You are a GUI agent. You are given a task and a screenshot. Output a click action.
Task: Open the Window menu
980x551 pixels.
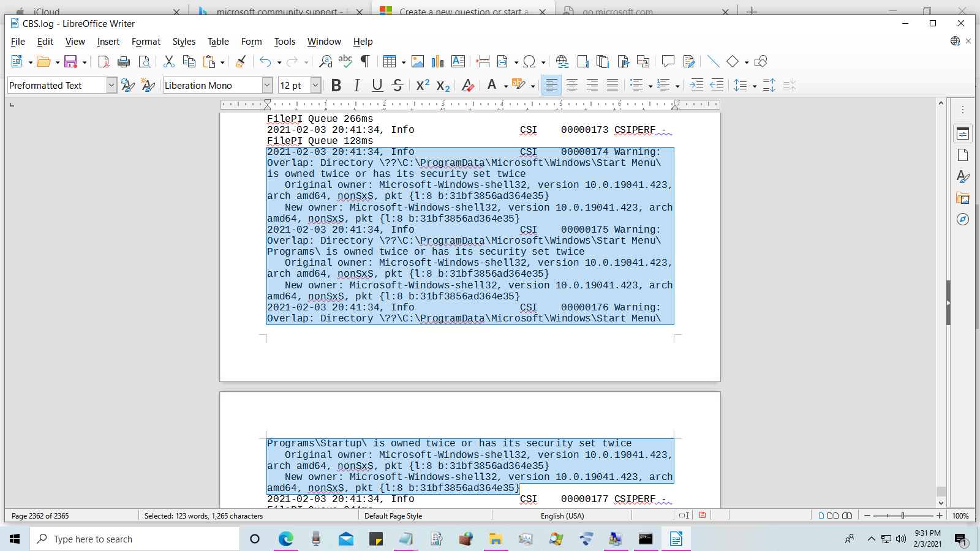pyautogui.click(x=324, y=42)
